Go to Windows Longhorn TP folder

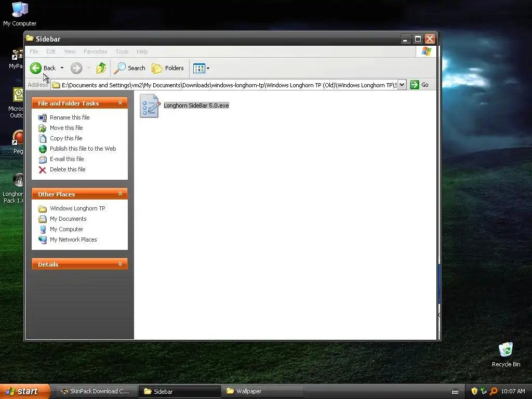pyautogui.click(x=77, y=208)
